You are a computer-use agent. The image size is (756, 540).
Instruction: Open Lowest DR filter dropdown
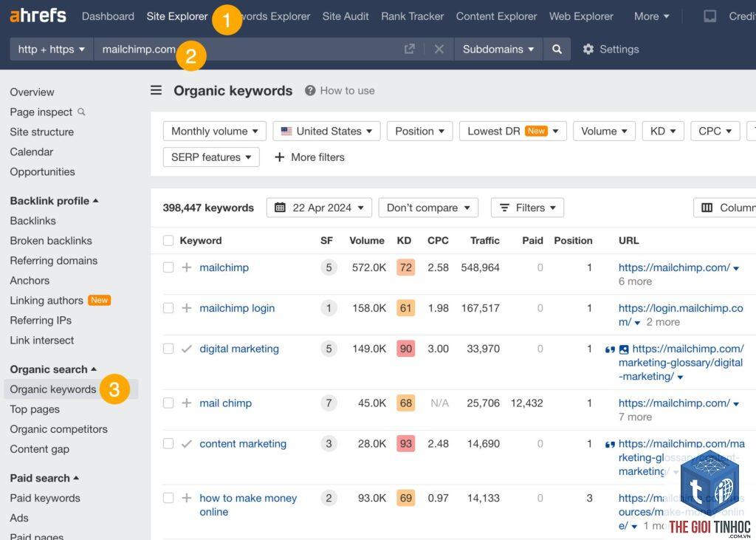(x=513, y=131)
